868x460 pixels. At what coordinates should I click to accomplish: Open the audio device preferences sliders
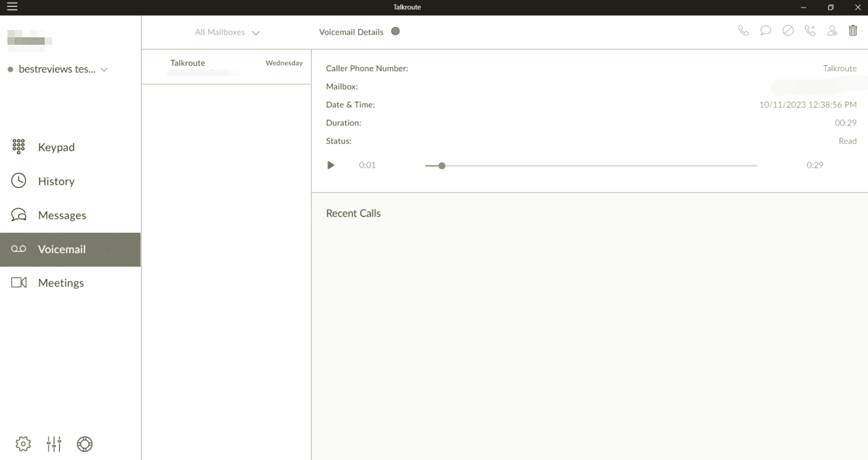pyautogui.click(x=54, y=444)
